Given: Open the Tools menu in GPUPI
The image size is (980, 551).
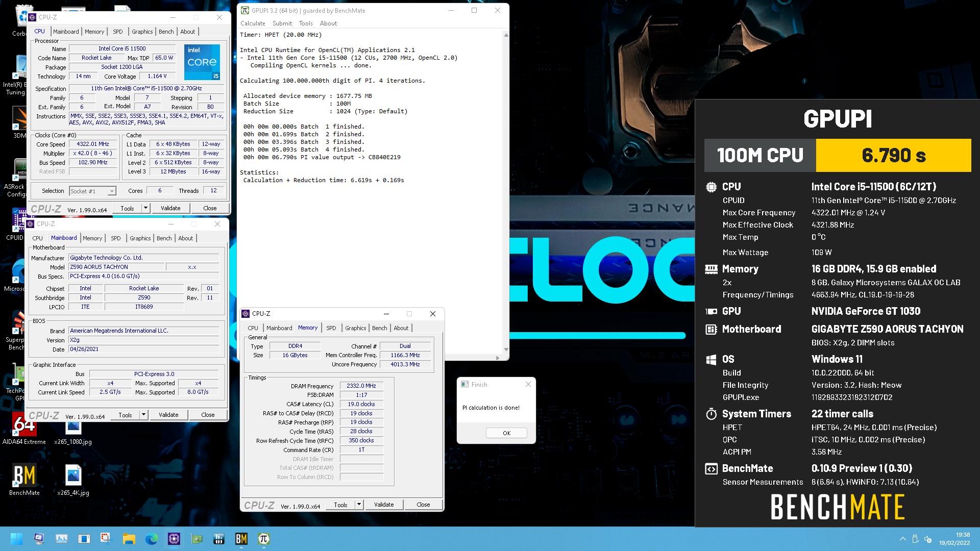Looking at the screenshot, I should coord(306,23).
